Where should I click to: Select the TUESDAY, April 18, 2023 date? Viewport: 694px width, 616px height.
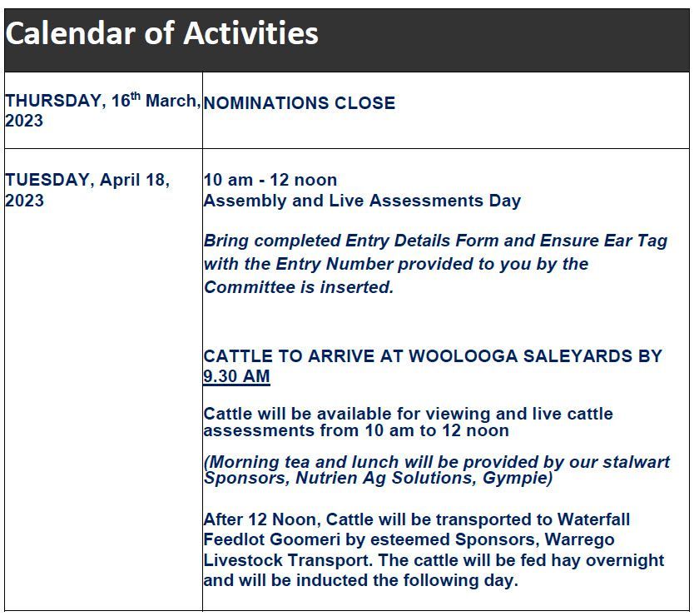[87, 190]
